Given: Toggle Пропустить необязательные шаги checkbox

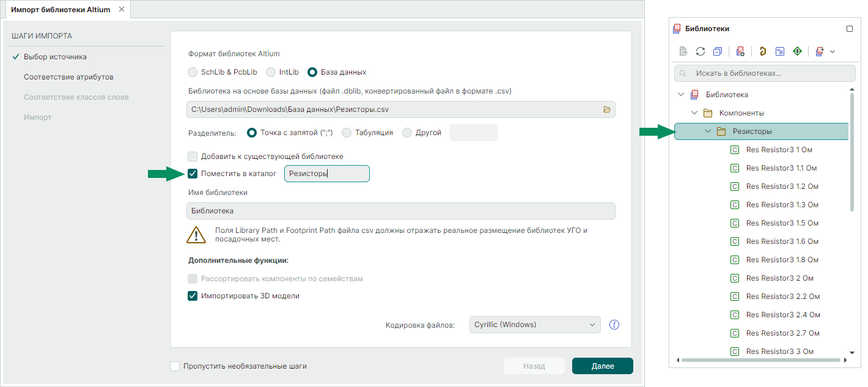Looking at the screenshot, I should coord(175,366).
